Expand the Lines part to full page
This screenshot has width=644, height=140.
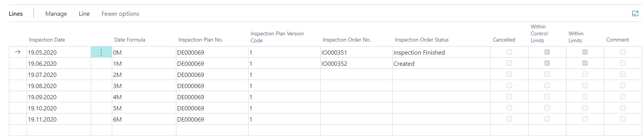(x=635, y=13)
